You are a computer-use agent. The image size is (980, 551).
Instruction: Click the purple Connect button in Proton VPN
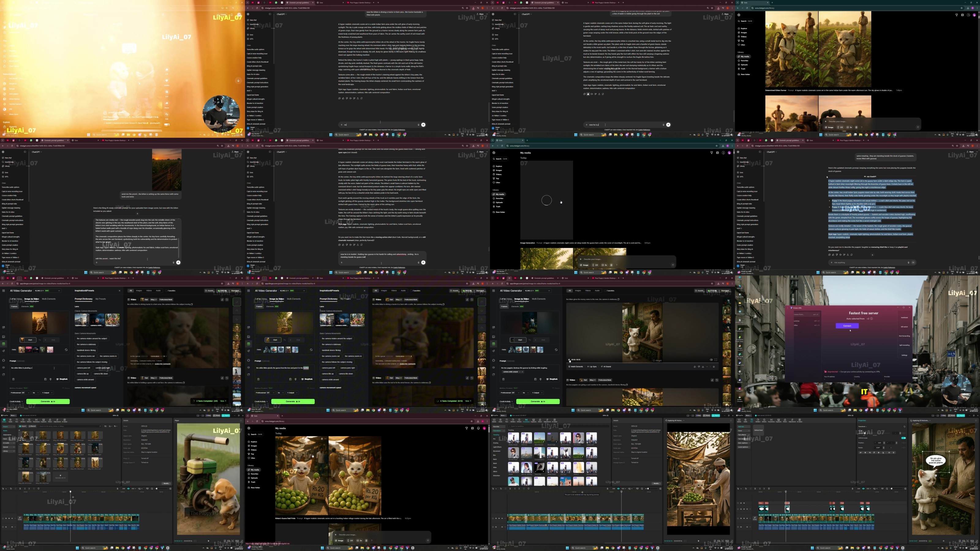click(x=847, y=326)
